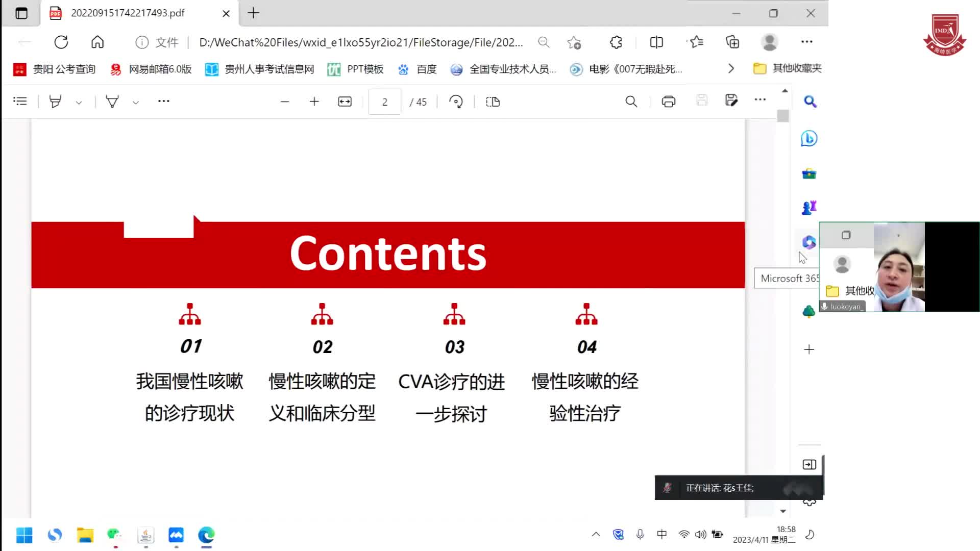Open the document table of contents
Image resolution: width=980 pixels, height=551 pixels.
20,101
